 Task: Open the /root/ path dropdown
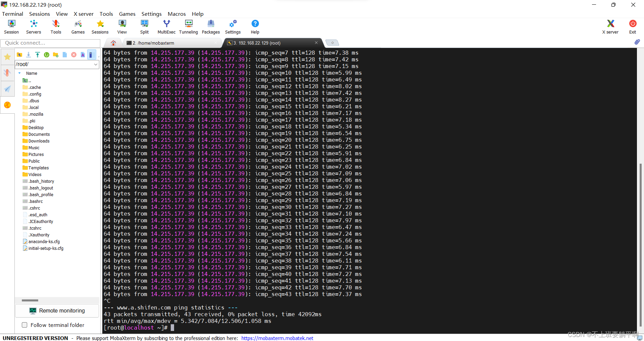96,64
